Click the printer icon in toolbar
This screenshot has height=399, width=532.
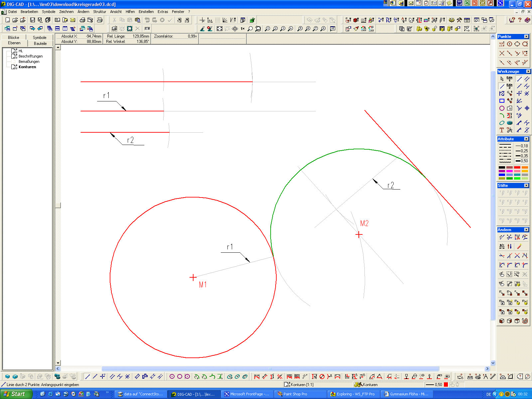click(82, 20)
